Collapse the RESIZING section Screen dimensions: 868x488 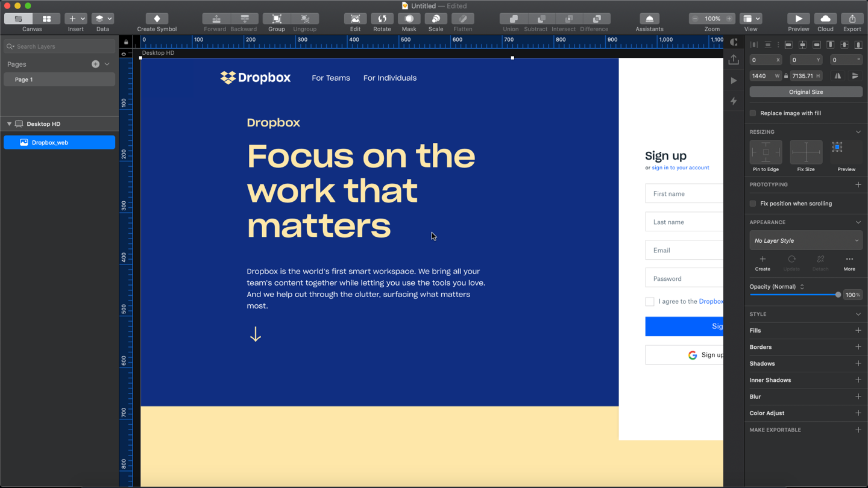click(858, 132)
